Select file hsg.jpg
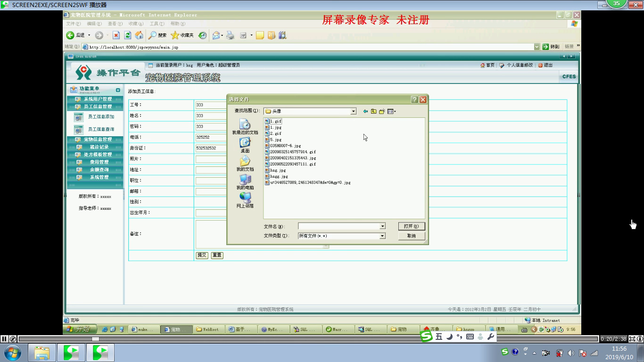 [275, 171]
